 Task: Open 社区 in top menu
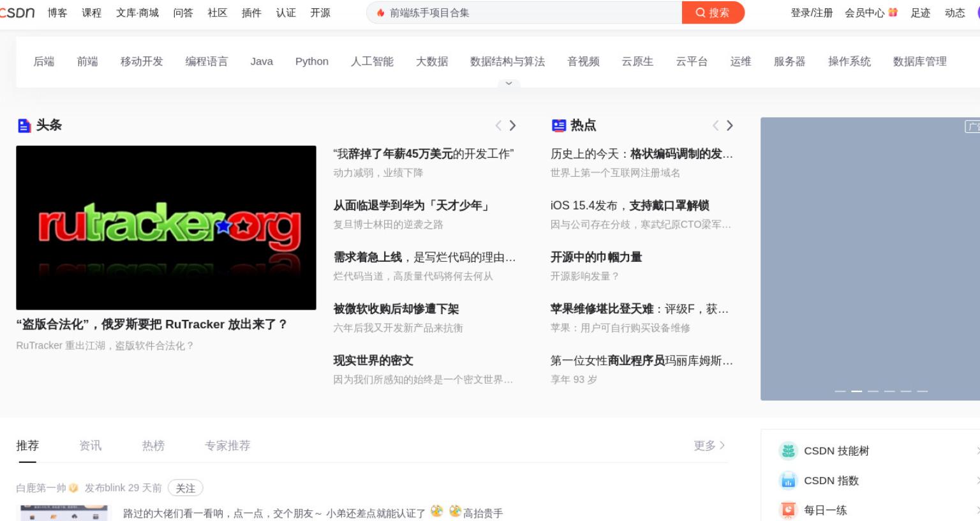click(x=218, y=13)
